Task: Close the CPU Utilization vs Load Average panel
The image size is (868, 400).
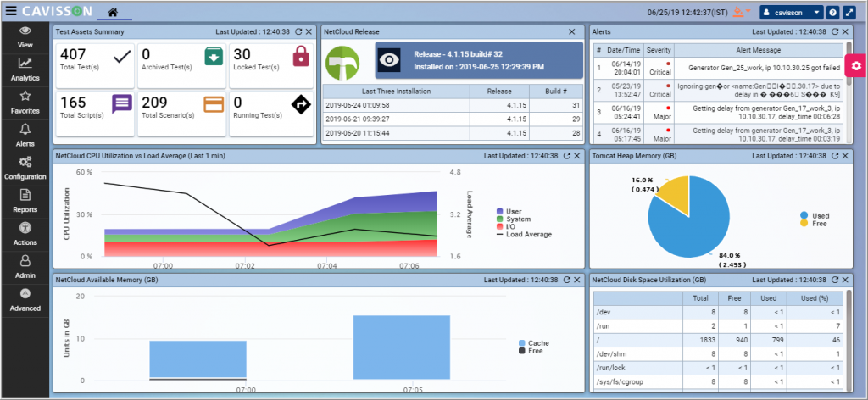Action: 576,156
